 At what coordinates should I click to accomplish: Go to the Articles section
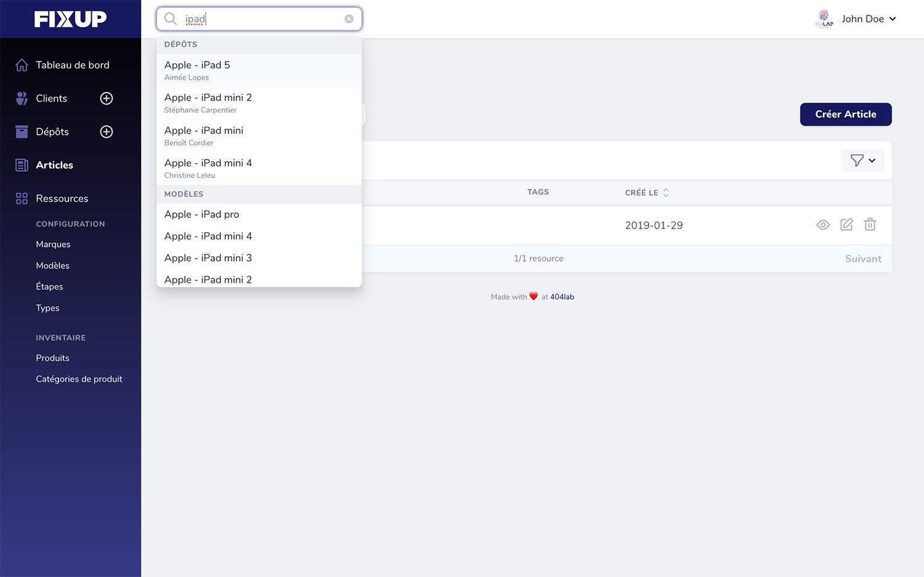click(54, 165)
